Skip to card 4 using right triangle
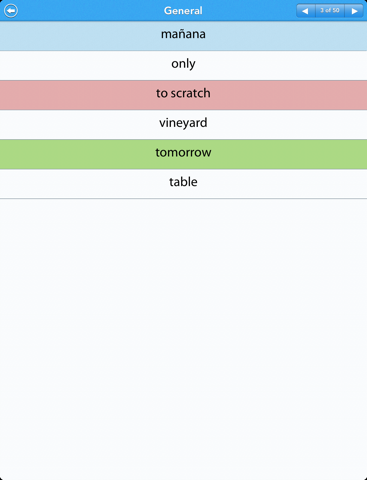This screenshot has height=480, width=367. coord(354,11)
